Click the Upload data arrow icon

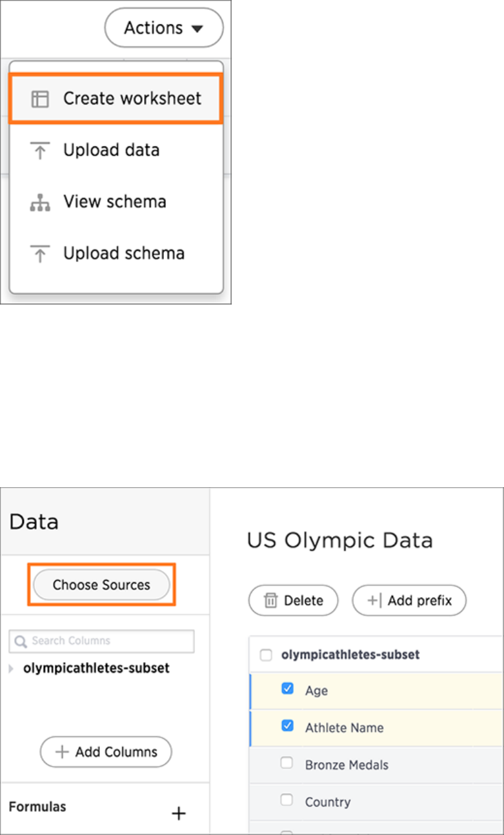click(x=40, y=150)
